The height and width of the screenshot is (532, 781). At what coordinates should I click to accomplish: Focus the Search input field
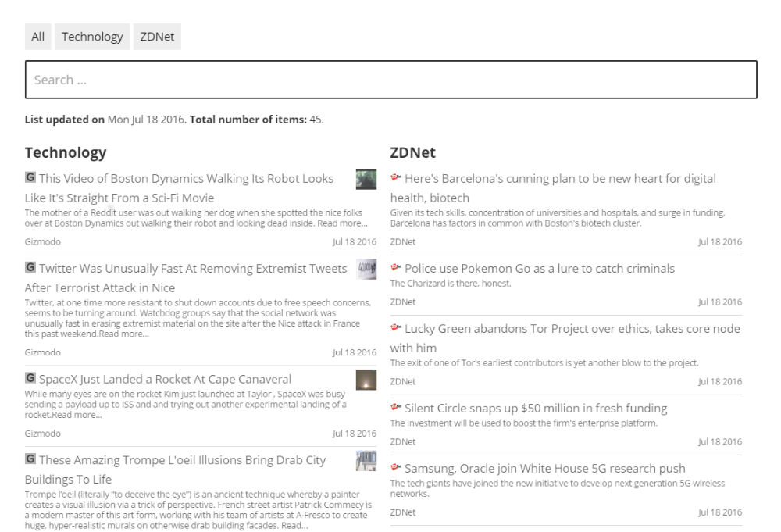(391, 80)
